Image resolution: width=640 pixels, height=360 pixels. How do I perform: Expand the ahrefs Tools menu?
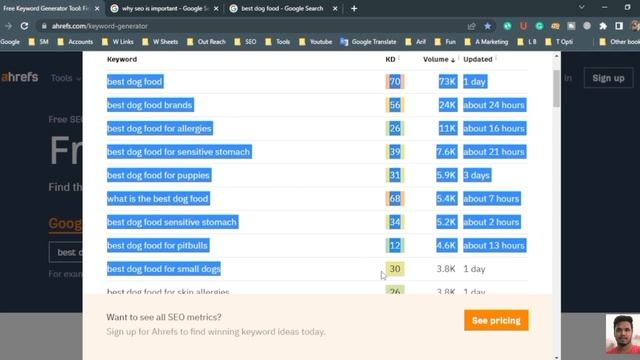[x=65, y=78]
